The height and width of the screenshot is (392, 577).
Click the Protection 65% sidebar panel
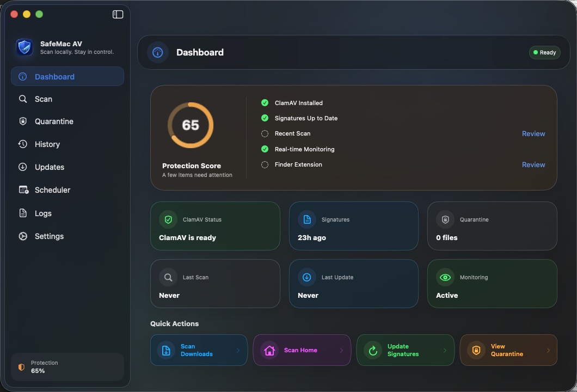(67, 367)
